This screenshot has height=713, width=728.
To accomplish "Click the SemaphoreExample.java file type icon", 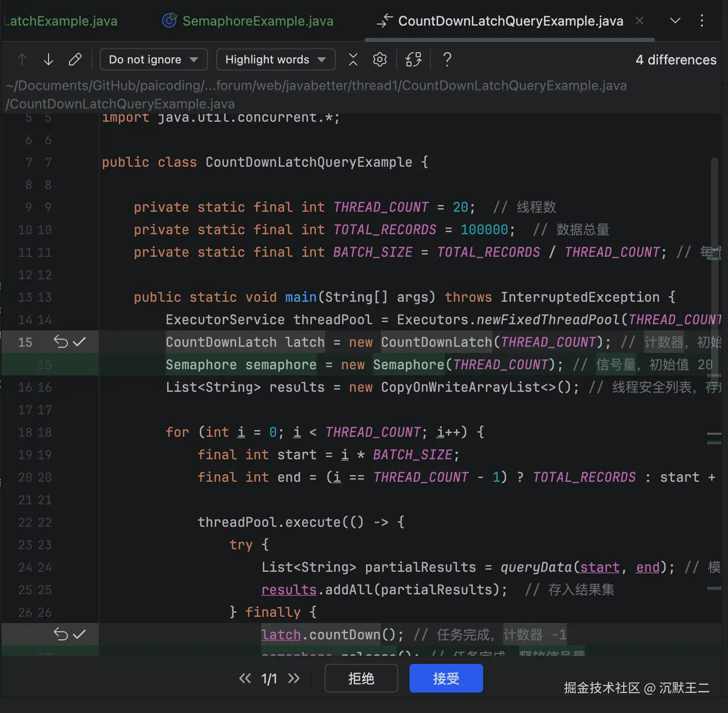I will (x=169, y=20).
